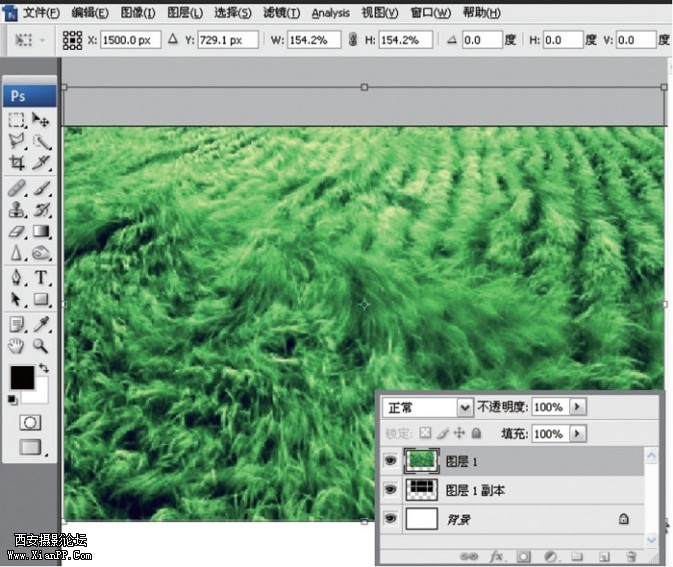673x567 pixels.
Task: Toggle lock image pixels
Action: [443, 433]
